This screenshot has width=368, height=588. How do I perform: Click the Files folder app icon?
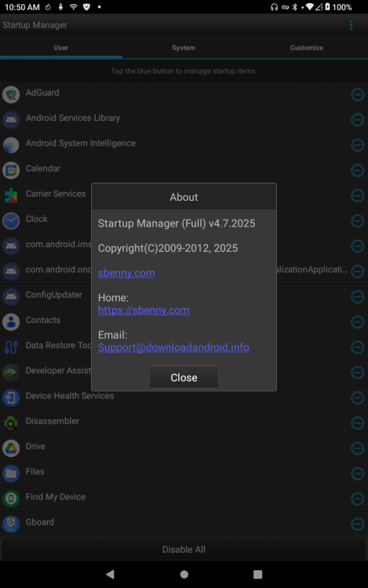click(11, 474)
